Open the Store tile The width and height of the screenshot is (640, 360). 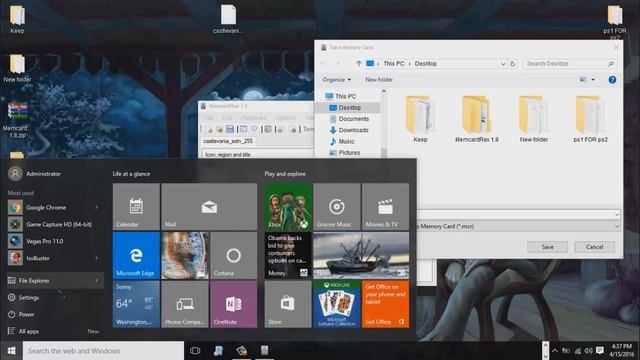coord(288,304)
